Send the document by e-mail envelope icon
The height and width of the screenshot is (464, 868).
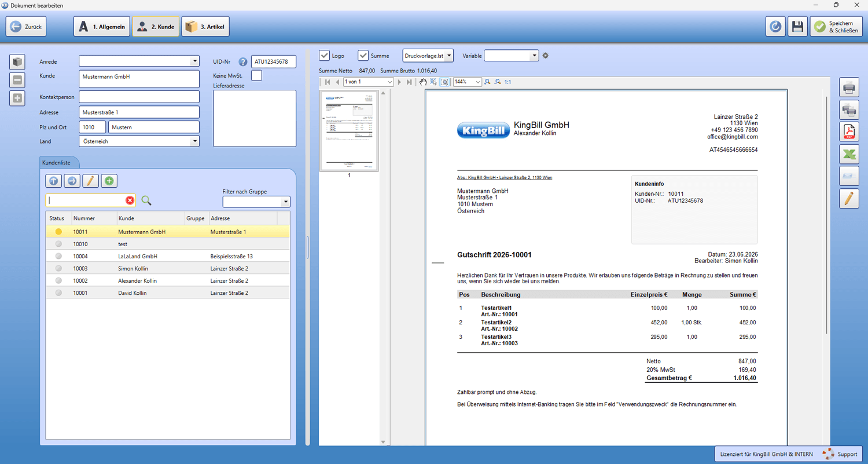[849, 176]
